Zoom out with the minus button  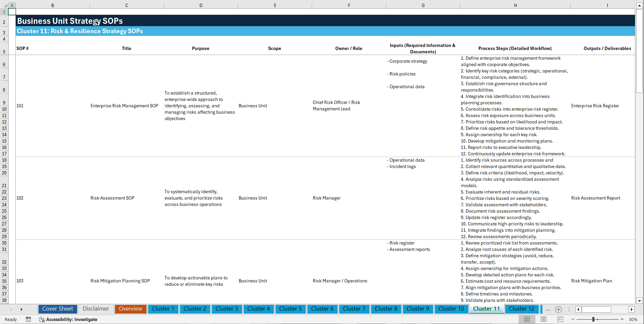click(x=573, y=319)
